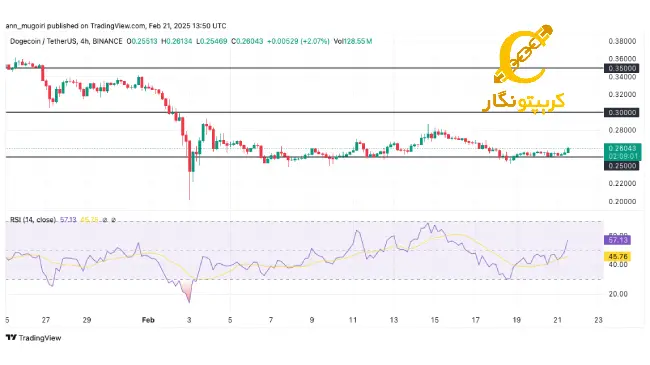Image resolution: width=650 pixels, height=365 pixels.
Task: Click the 'Feb' label on time axis
Action: pos(148,320)
